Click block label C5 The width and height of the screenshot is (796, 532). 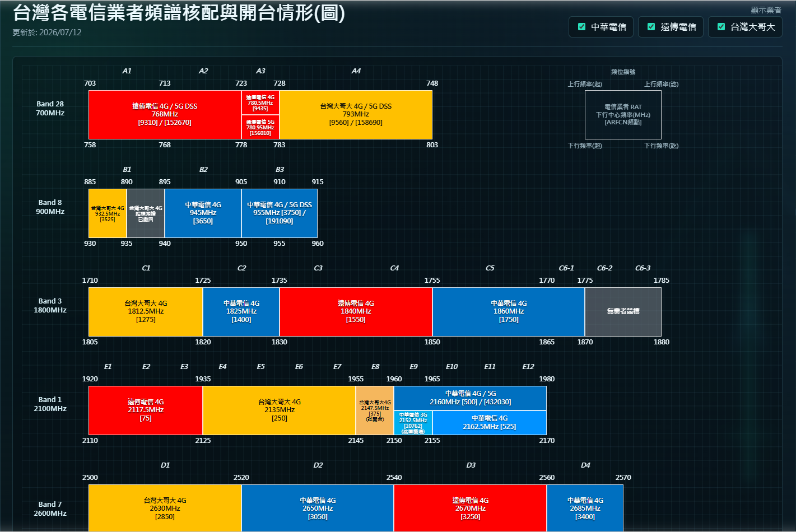490,268
